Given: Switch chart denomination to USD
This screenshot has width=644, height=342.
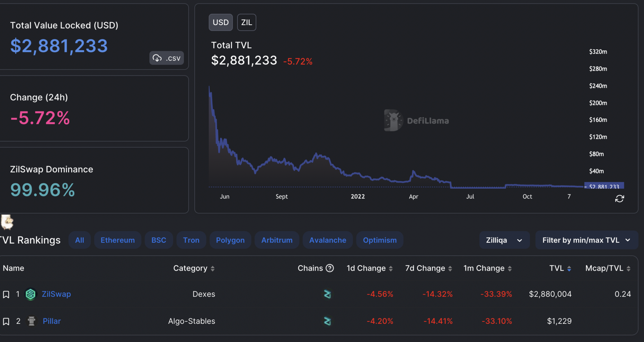Looking at the screenshot, I should (220, 22).
